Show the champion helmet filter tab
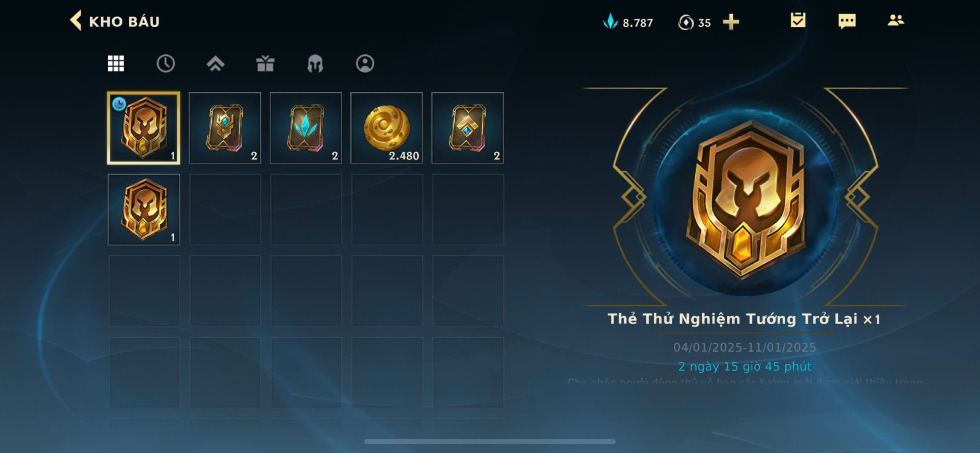The width and height of the screenshot is (980, 453). (x=315, y=63)
